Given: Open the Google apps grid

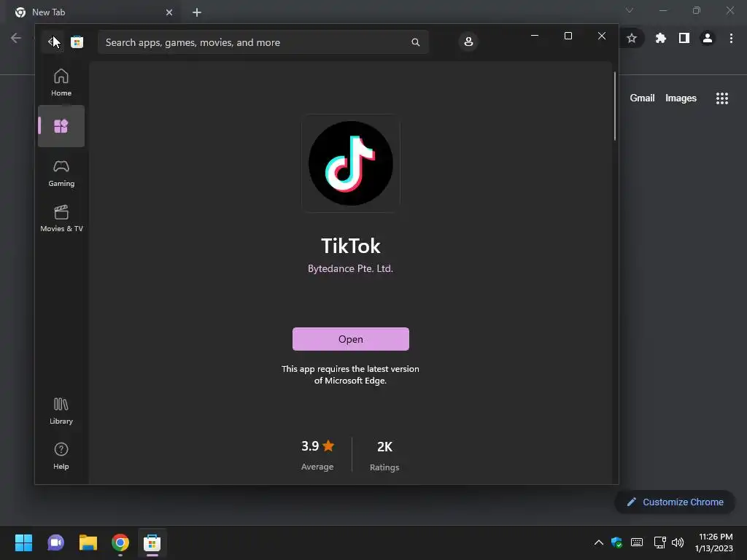Looking at the screenshot, I should [x=722, y=98].
